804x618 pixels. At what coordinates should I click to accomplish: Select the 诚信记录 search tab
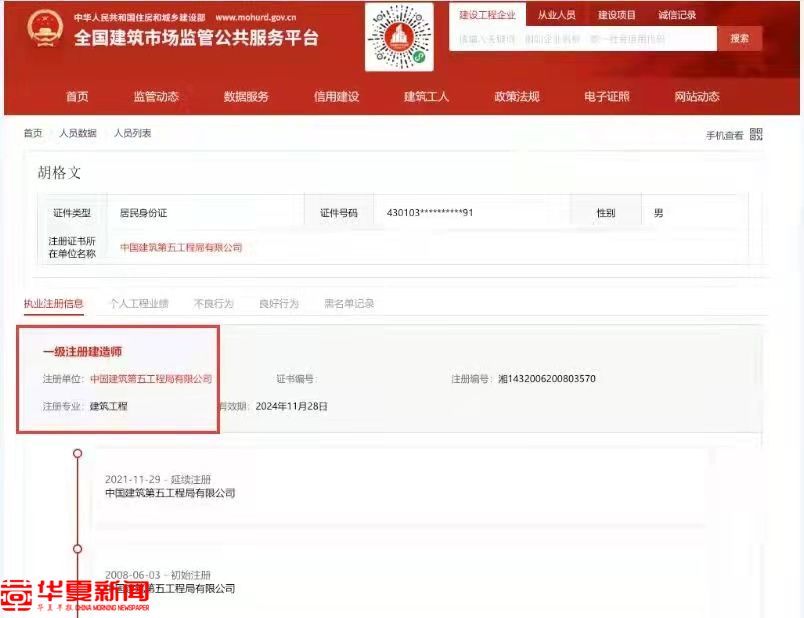point(677,15)
